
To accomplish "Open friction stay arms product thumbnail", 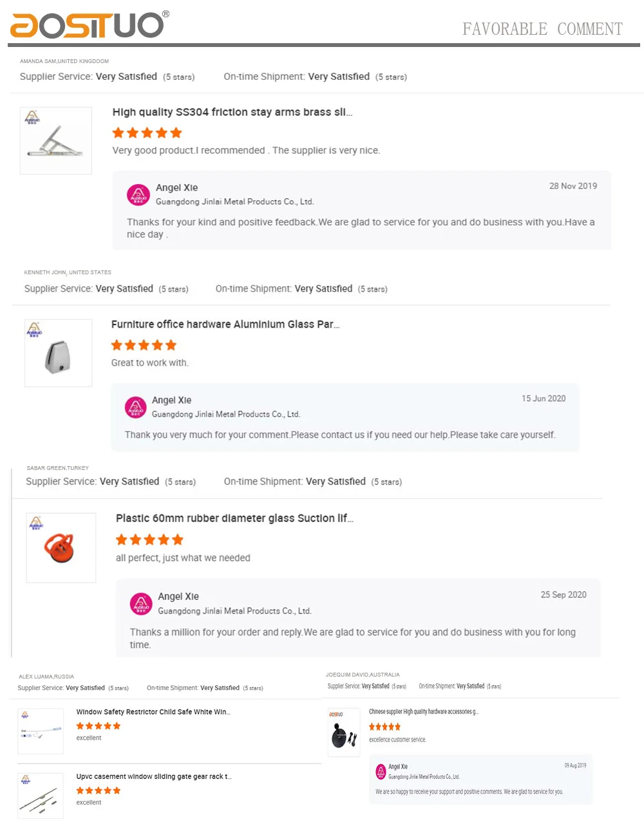I will [x=56, y=140].
